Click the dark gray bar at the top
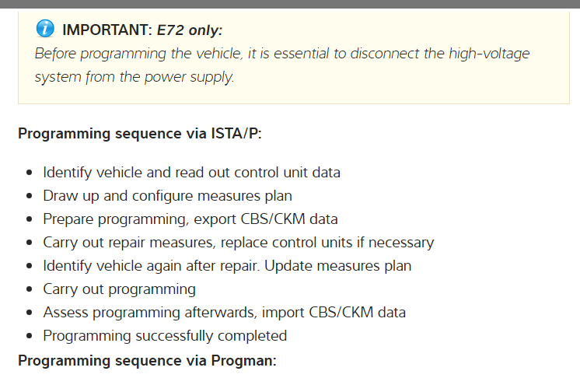The width and height of the screenshot is (580, 392). click(290, 4)
